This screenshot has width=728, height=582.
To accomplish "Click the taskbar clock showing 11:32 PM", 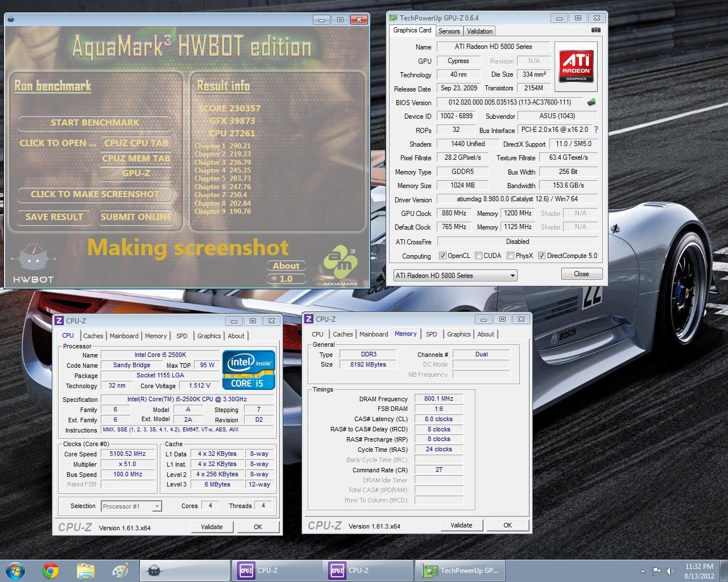I will (x=699, y=571).
